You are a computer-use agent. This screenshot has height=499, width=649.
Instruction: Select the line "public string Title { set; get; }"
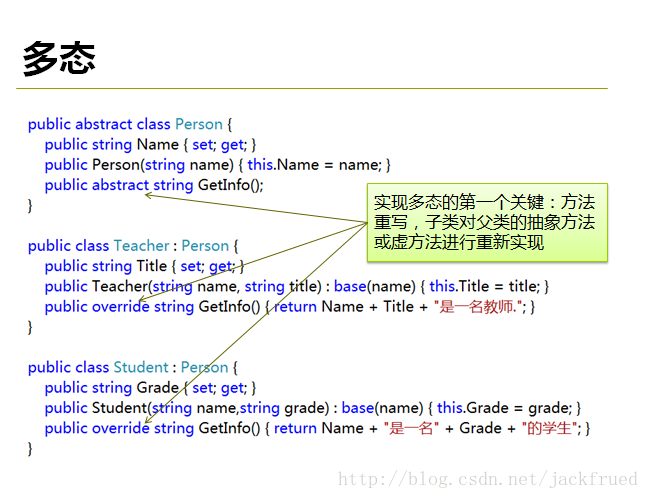click(x=144, y=266)
